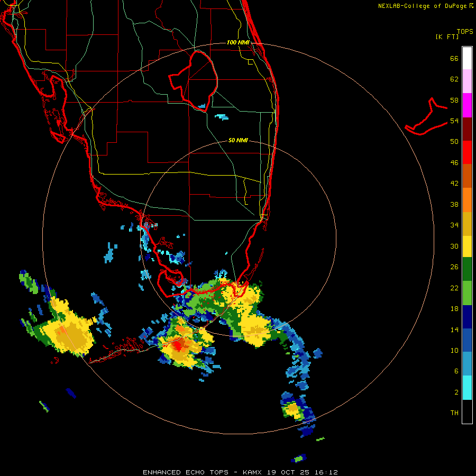Pick the light blue 6 kft legend swatch

click(467, 364)
